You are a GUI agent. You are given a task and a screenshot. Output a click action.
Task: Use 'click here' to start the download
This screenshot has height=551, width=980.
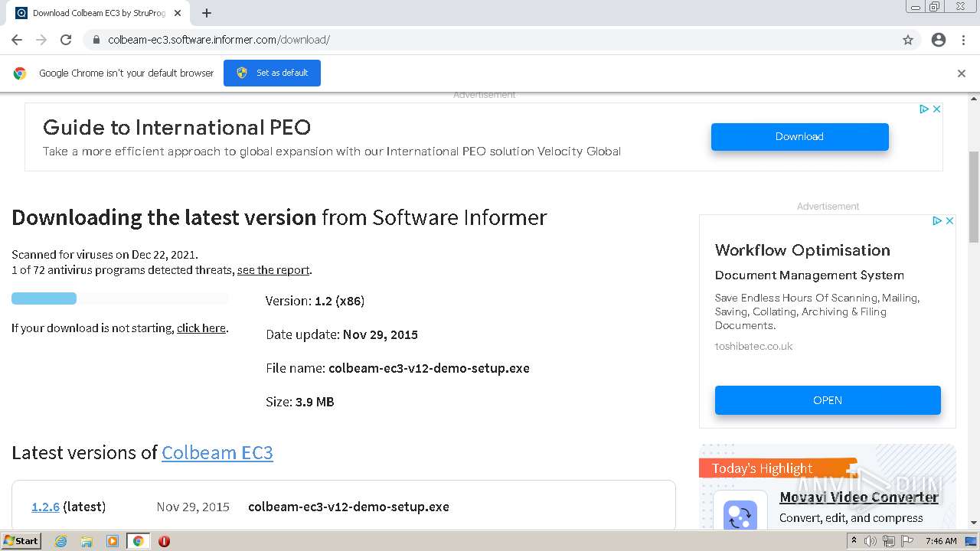point(201,328)
